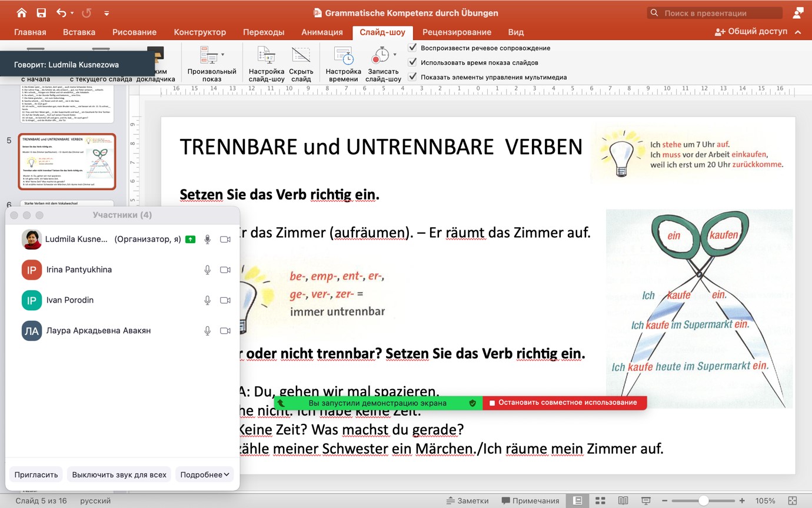Open the Переходы tab
812x508 pixels.
pos(264,32)
